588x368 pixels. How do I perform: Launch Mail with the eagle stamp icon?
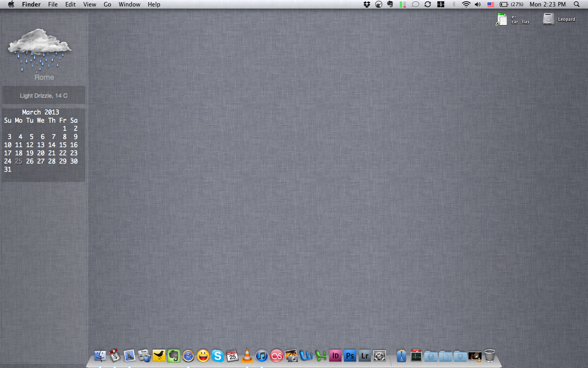(x=129, y=356)
